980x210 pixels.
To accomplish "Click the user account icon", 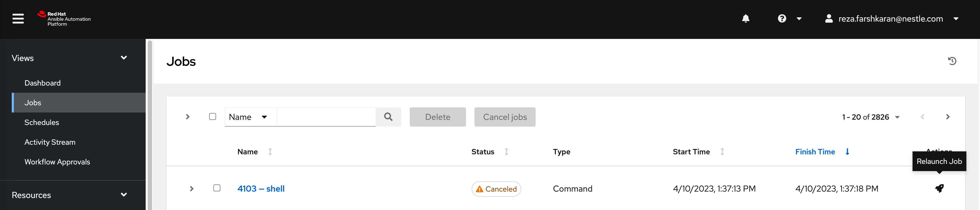I will coord(828,19).
